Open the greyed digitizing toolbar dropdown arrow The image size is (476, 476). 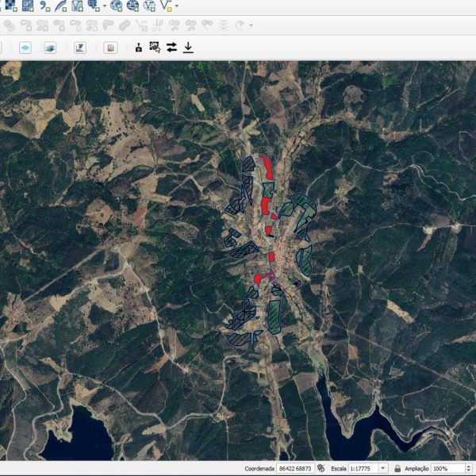point(251,25)
